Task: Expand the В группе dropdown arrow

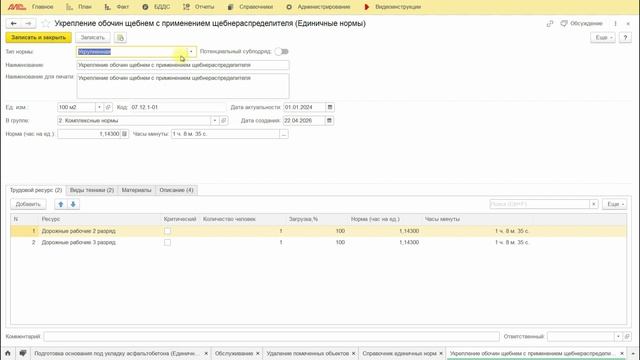Action: click(x=215, y=121)
